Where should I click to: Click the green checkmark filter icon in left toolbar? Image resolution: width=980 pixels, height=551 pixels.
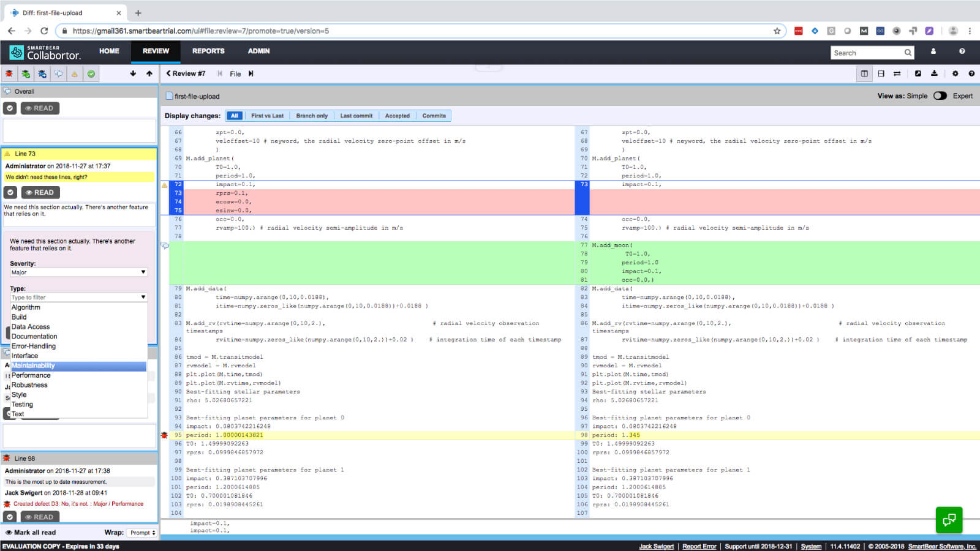pos(91,74)
